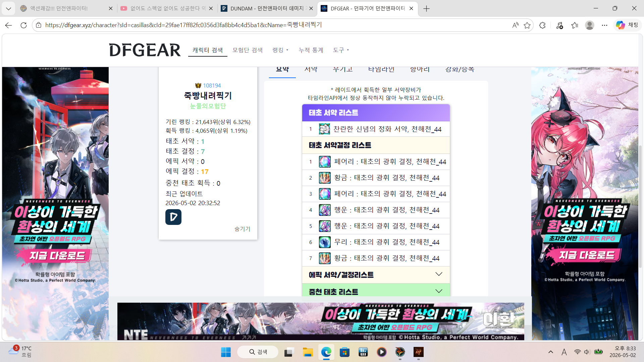Viewport: 644px width, 362px height.
Task: Click the first 페어리 태초의 광휘 결정 icon
Action: pyautogui.click(x=324, y=162)
